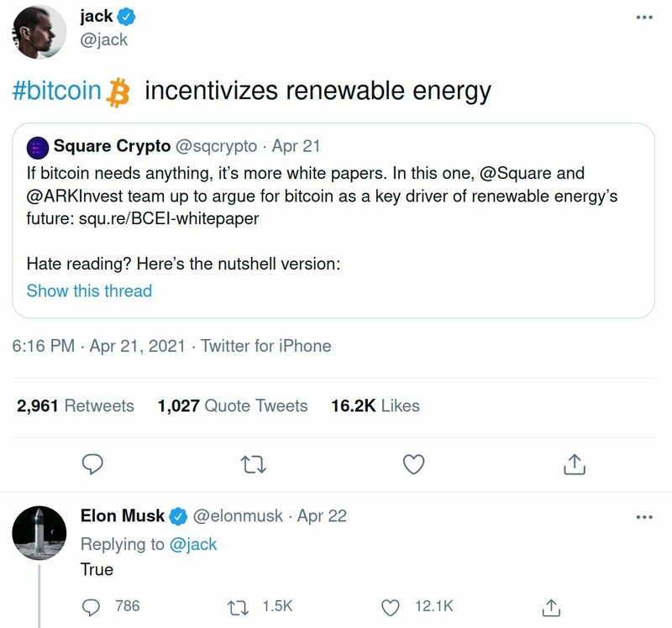Open more options for jack's tweet

click(x=643, y=18)
